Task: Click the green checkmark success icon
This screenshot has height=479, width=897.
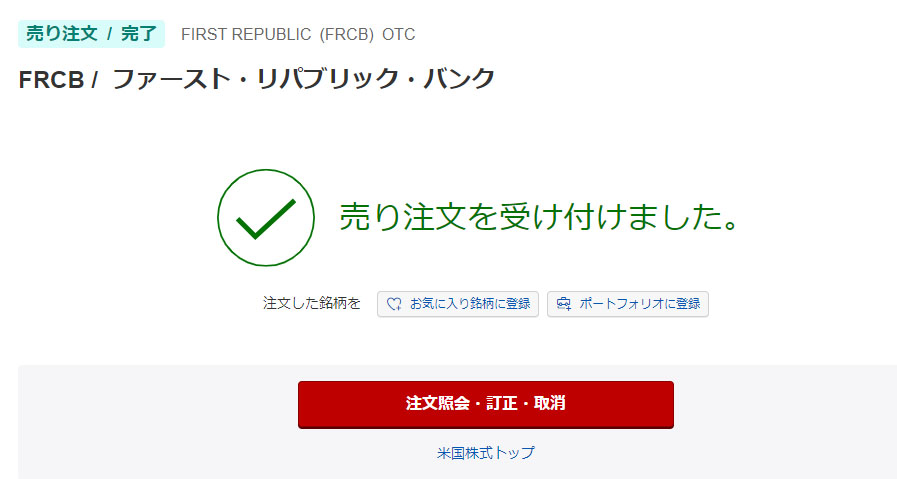Action: pos(259,218)
